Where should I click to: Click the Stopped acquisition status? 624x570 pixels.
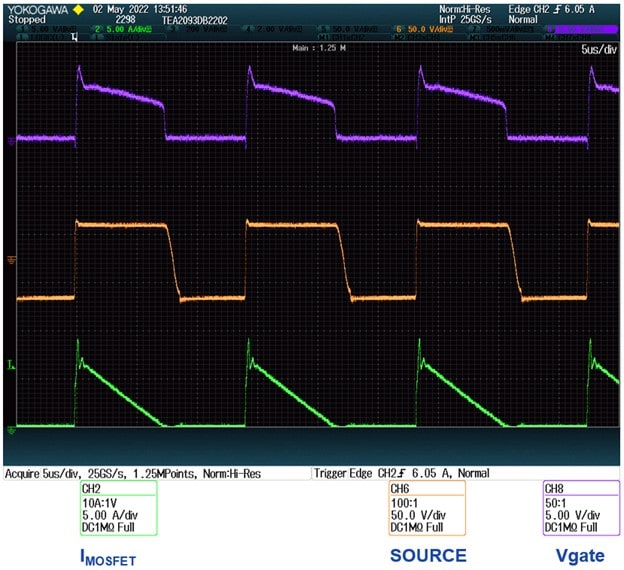pyautogui.click(x=25, y=18)
